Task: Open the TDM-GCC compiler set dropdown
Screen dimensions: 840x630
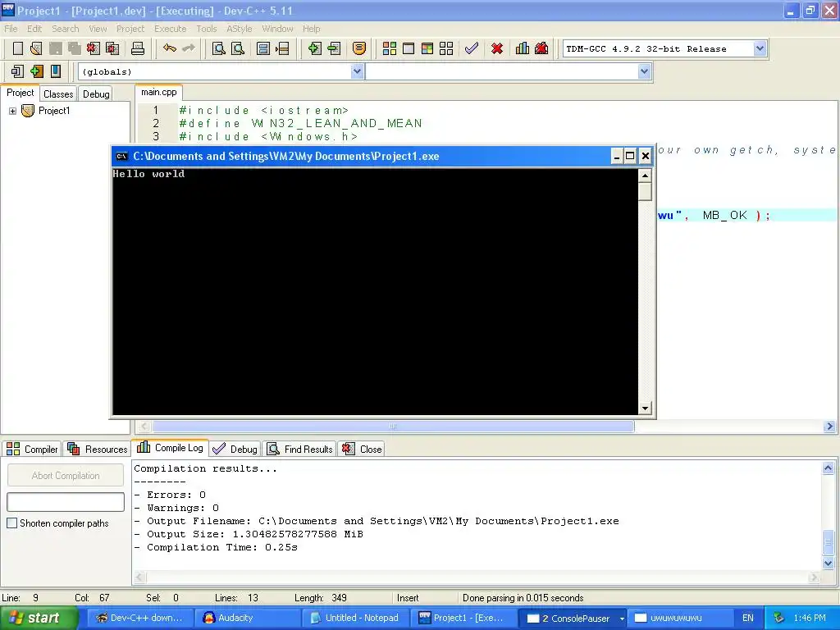Action: 760,48
